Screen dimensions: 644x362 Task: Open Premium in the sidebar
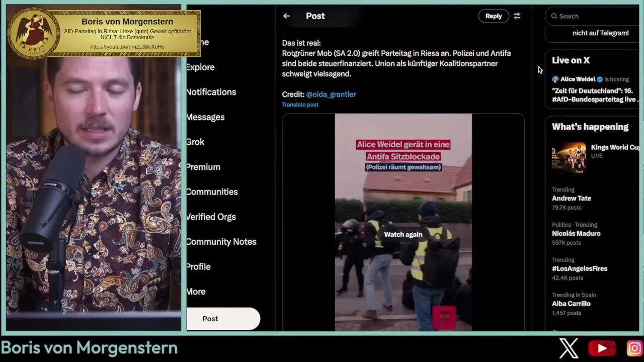203,167
